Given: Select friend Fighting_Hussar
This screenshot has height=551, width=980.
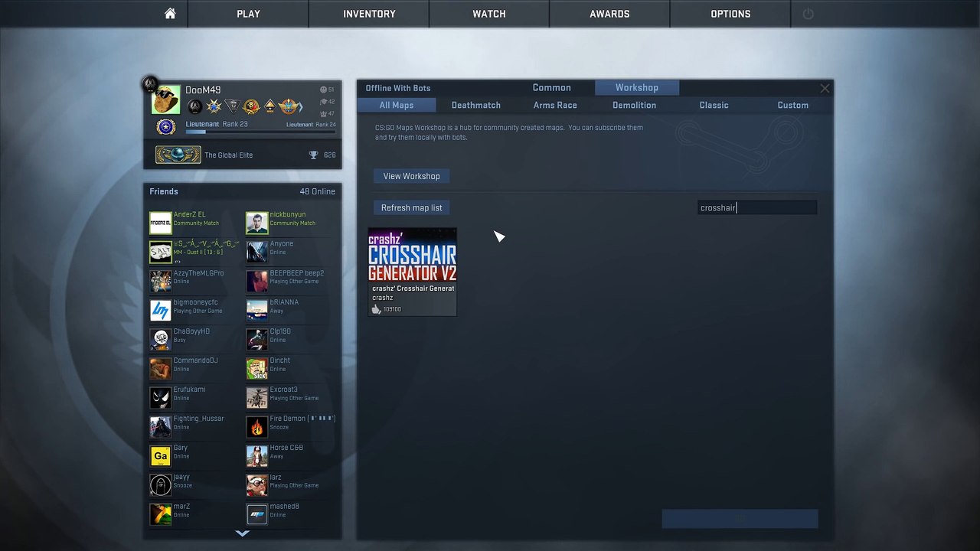Looking at the screenshot, I should [194, 427].
